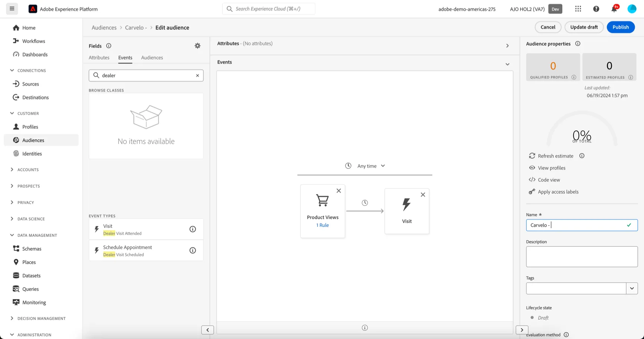Open Fields settings gear

pos(198,45)
